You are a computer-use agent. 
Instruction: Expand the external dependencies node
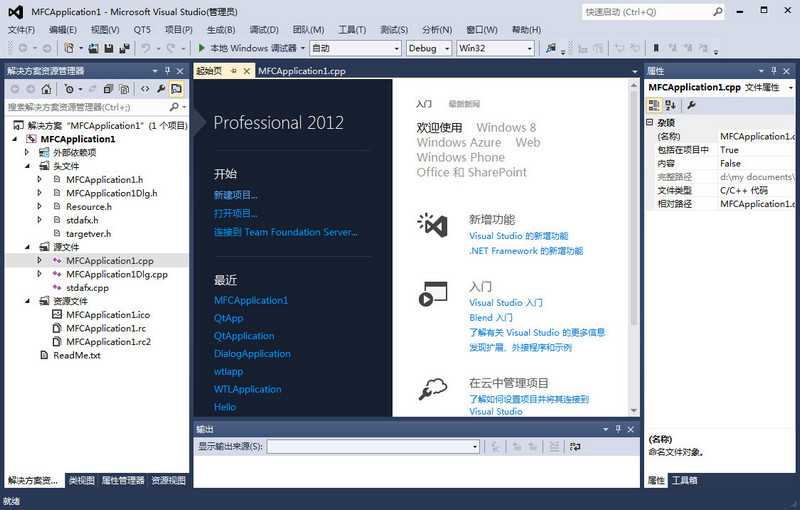(x=28, y=152)
